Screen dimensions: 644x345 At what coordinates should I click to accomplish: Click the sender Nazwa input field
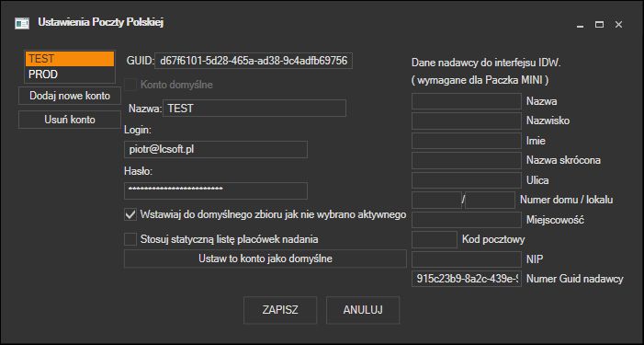pyautogui.click(x=467, y=101)
